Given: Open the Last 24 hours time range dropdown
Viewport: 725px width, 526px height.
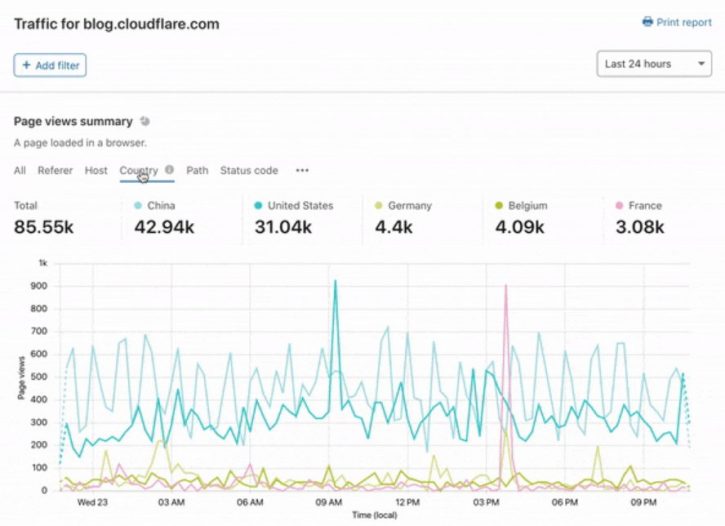Looking at the screenshot, I should click(x=654, y=64).
